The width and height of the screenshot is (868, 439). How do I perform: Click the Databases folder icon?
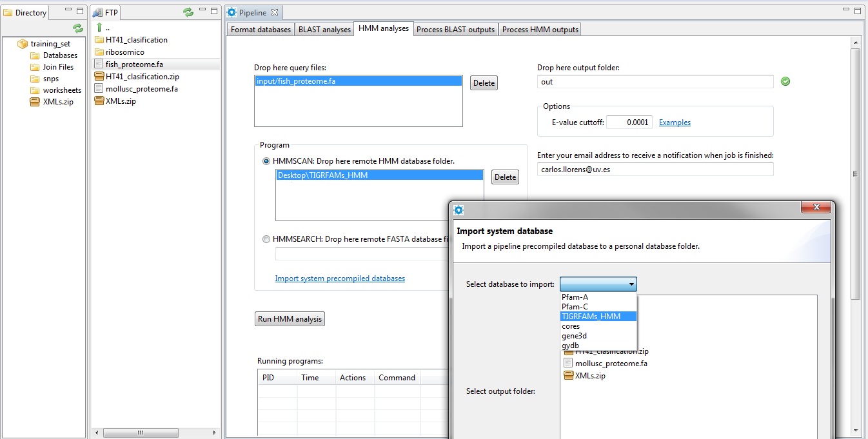click(x=35, y=55)
